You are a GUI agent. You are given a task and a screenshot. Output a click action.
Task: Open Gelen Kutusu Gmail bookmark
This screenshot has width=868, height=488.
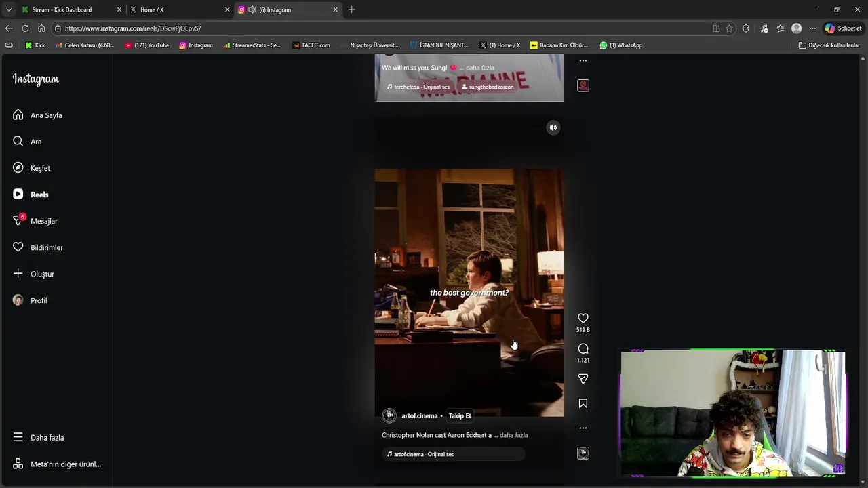[x=85, y=45]
